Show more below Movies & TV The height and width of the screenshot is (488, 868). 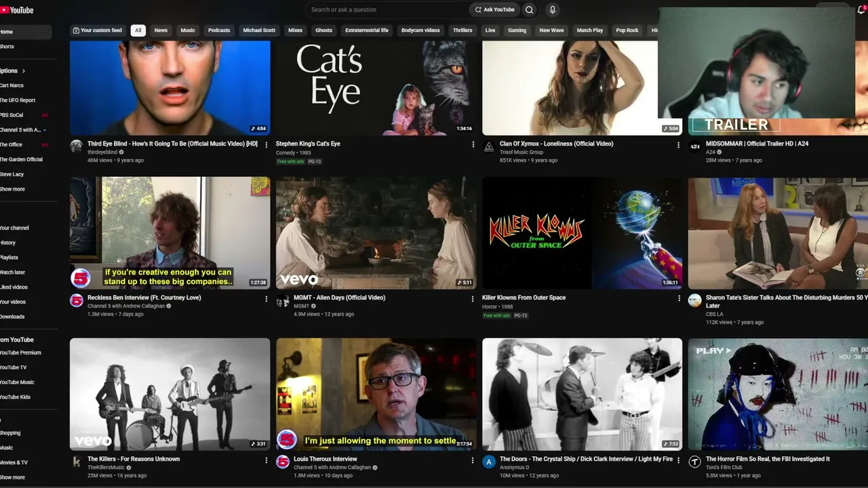tap(13, 477)
